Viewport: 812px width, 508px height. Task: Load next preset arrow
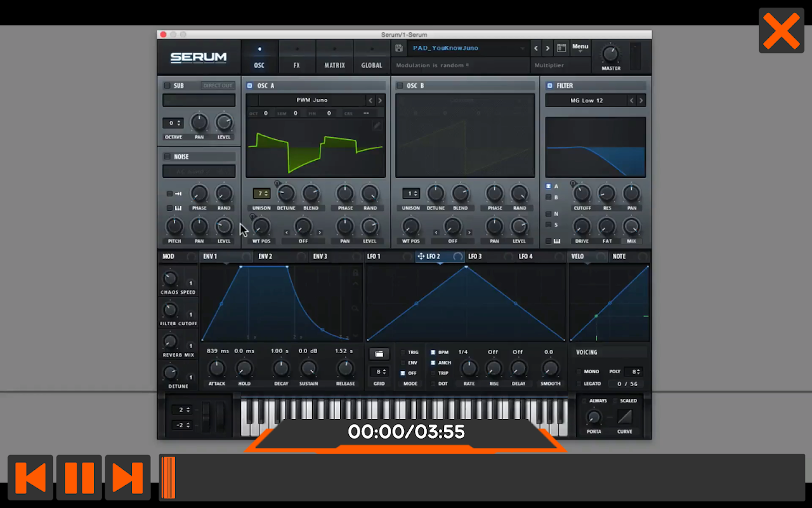point(547,48)
